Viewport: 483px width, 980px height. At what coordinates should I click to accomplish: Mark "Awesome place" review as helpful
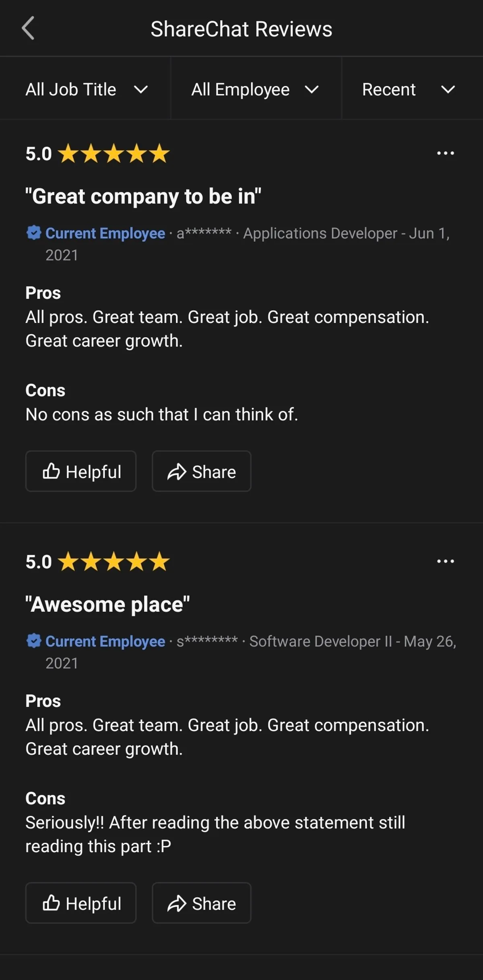coord(81,903)
